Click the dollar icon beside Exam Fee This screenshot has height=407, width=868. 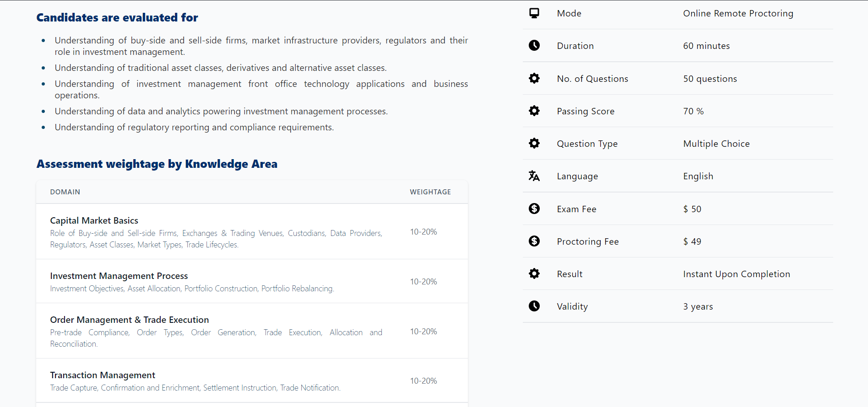click(x=534, y=209)
